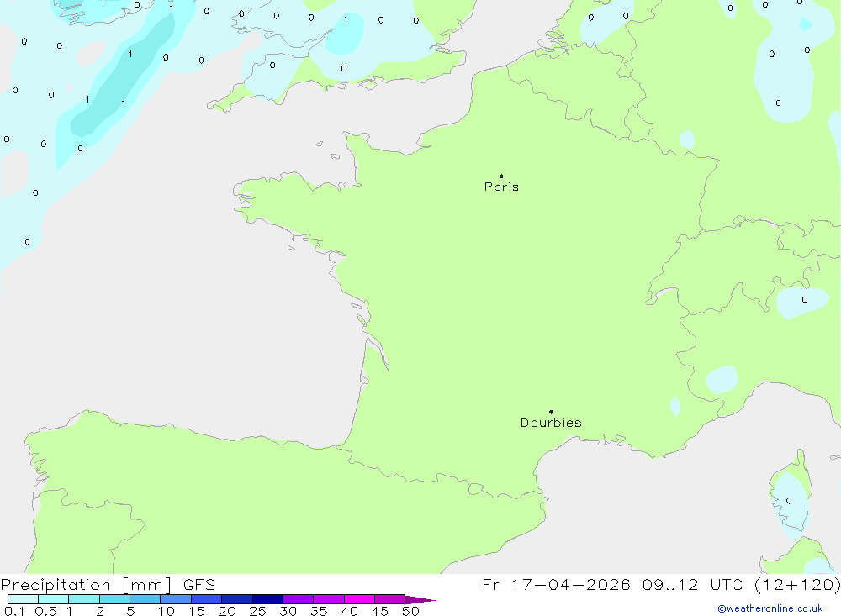Select the Paris marker dot
This screenshot has height=616, width=841.
[x=501, y=176]
